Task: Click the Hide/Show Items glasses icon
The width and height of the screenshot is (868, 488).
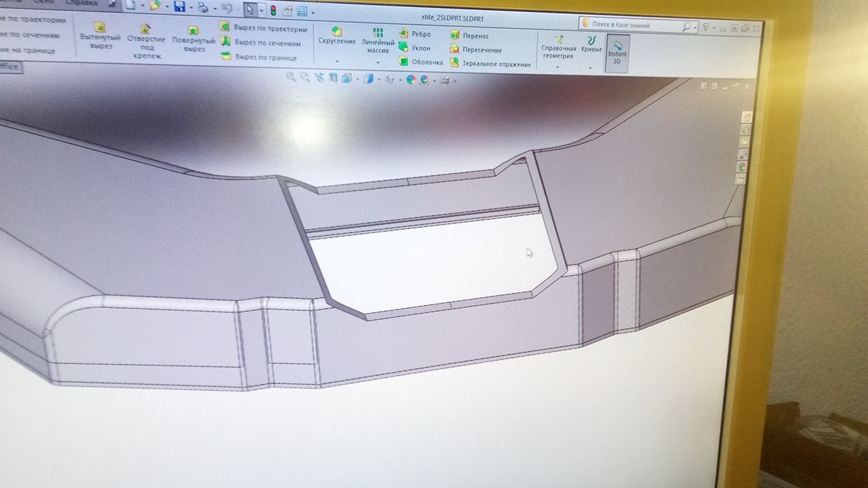Action: 389,80
